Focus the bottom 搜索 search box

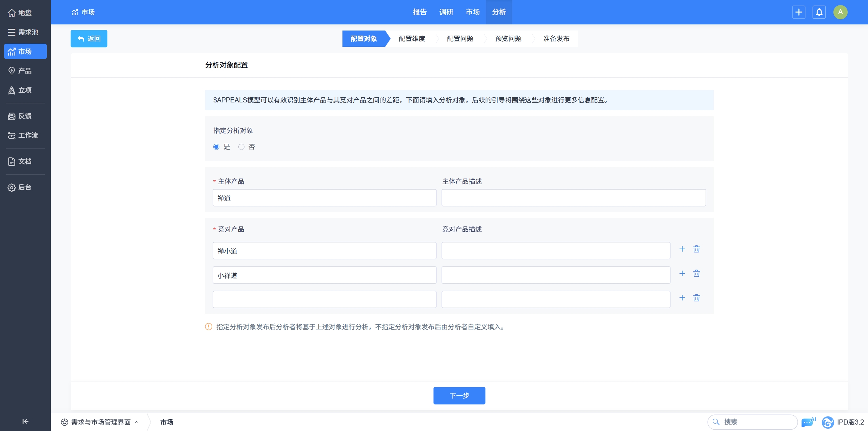[x=756, y=422]
